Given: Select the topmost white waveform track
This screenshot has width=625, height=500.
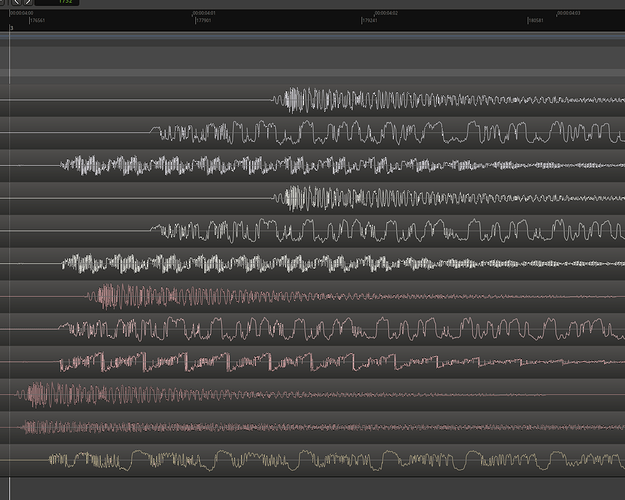Looking at the screenshot, I should pos(400,100).
